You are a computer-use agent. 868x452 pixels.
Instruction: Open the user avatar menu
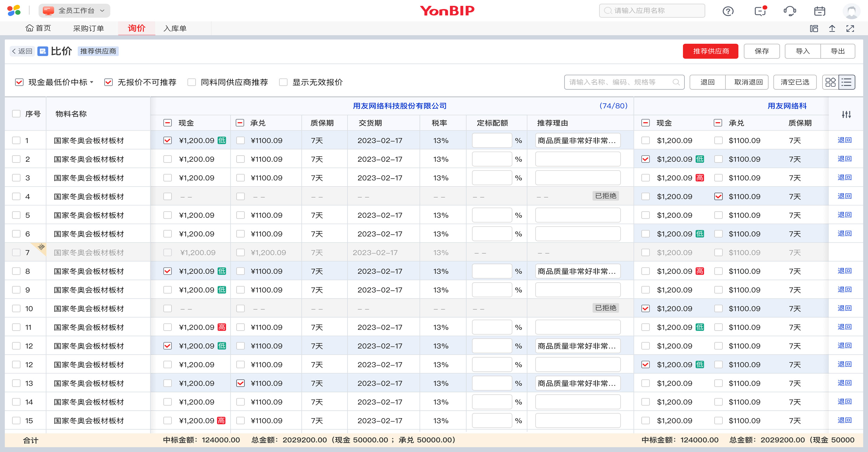851,11
